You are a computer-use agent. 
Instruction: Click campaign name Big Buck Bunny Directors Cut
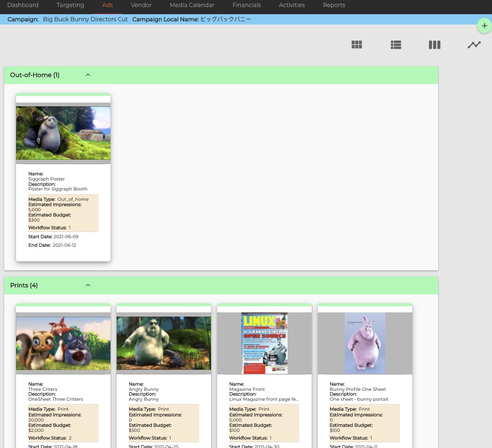(85, 19)
